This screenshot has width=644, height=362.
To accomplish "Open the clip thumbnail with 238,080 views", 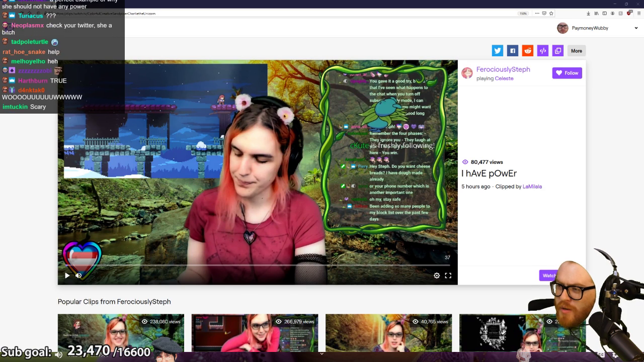I will [x=121, y=333].
